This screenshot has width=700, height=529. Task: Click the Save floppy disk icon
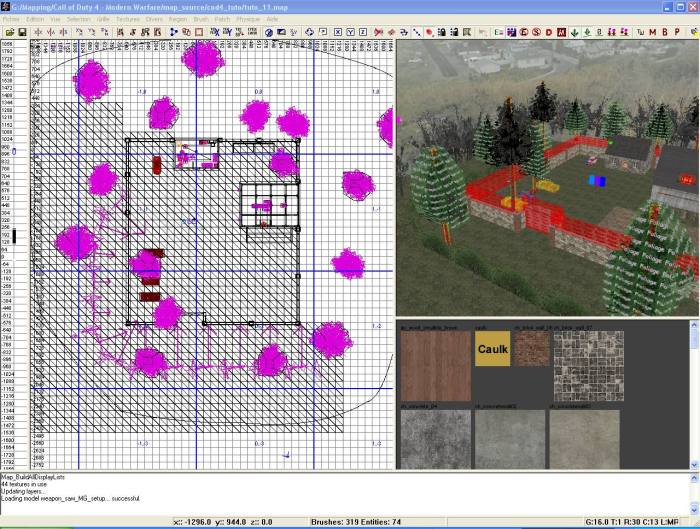pyautogui.click(x=22, y=32)
